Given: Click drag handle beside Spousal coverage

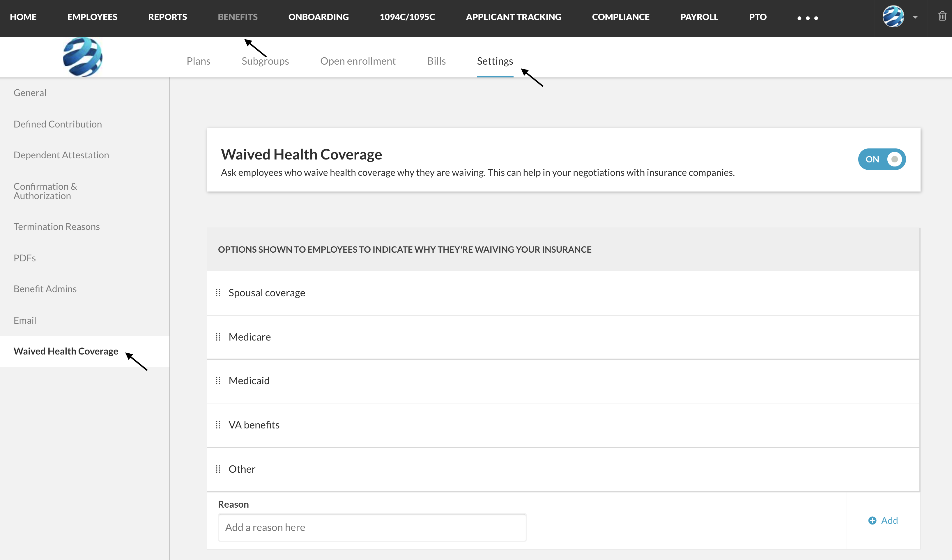Looking at the screenshot, I should tap(218, 293).
